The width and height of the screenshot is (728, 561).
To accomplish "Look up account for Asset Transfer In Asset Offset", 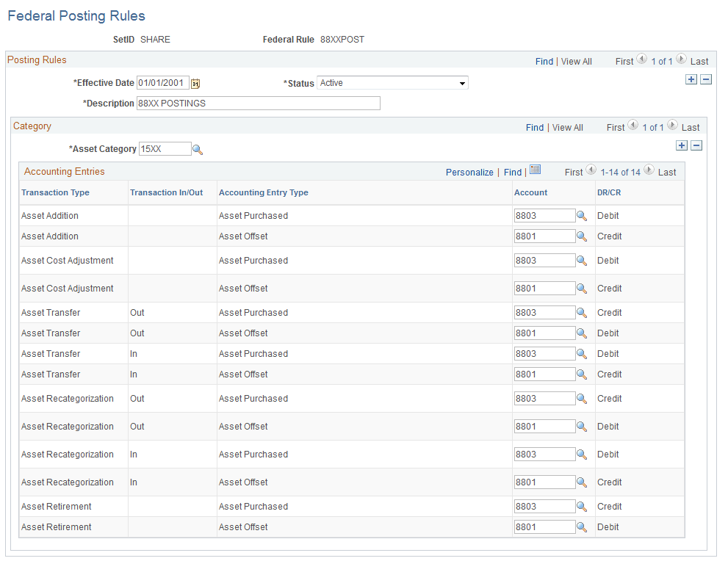I will click(582, 374).
